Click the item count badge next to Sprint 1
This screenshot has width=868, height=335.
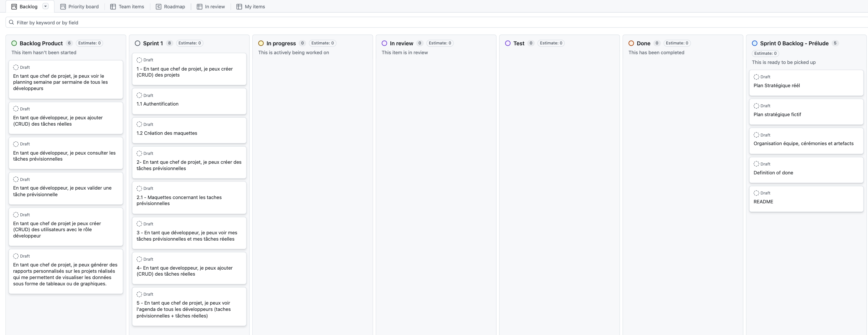[169, 43]
